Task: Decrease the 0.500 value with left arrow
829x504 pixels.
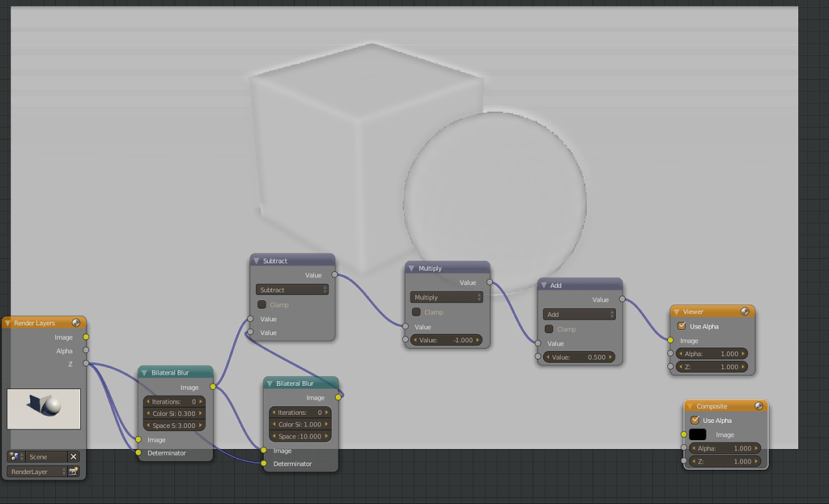Action: (548, 357)
